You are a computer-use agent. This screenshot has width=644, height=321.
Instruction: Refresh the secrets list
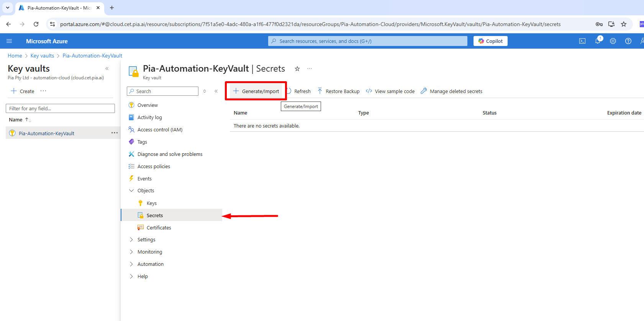pyautogui.click(x=299, y=91)
